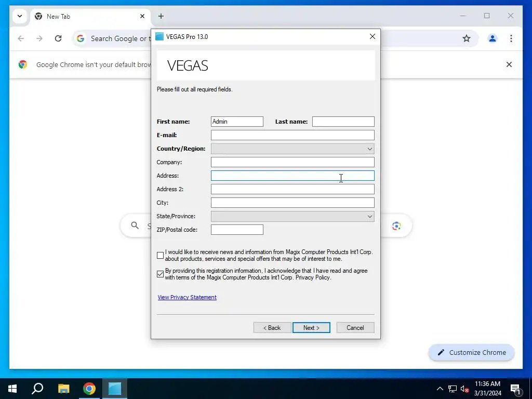Open the View Privacy Statement link
The width and height of the screenshot is (532, 399).
[187, 297]
